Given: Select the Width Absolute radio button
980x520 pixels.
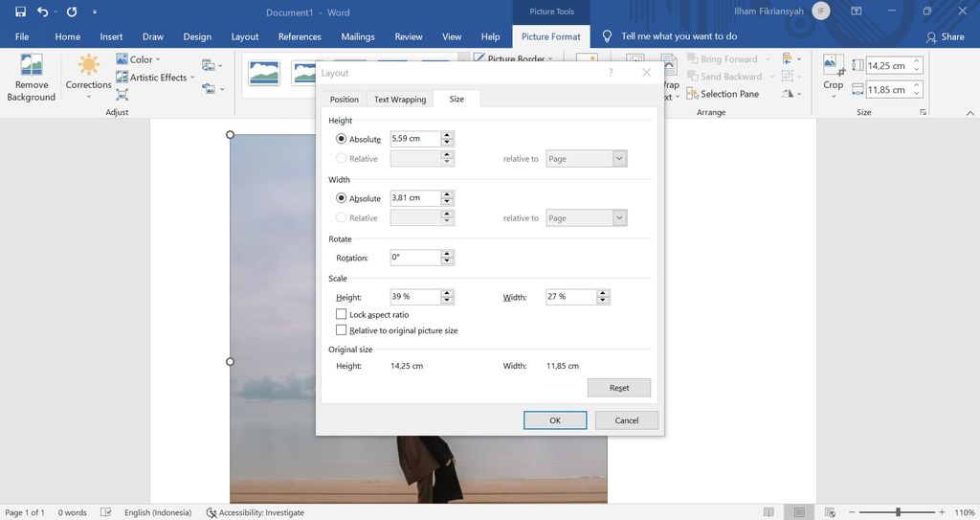Looking at the screenshot, I should pos(342,197).
